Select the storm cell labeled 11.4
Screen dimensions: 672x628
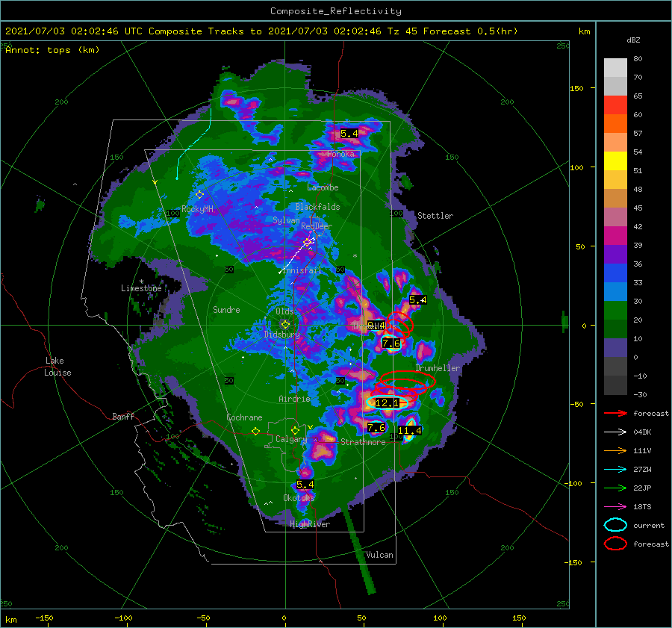tap(409, 430)
